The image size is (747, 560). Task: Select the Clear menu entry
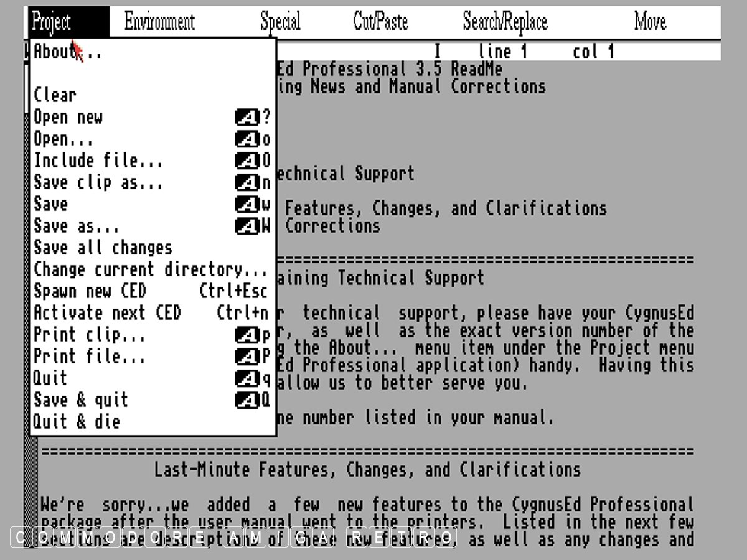tap(153, 95)
